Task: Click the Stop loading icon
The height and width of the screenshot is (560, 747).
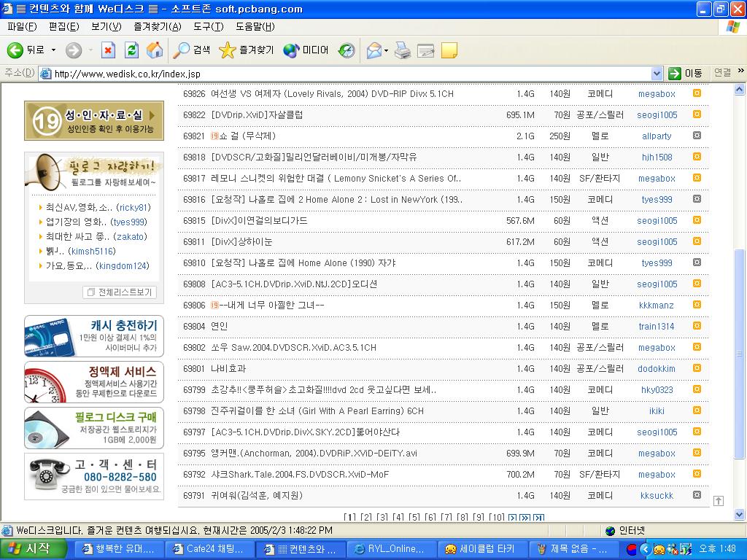Action: pyautogui.click(x=108, y=50)
